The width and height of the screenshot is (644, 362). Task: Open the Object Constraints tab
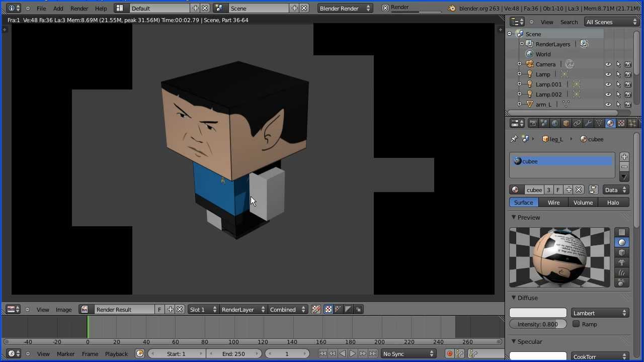pos(577,123)
